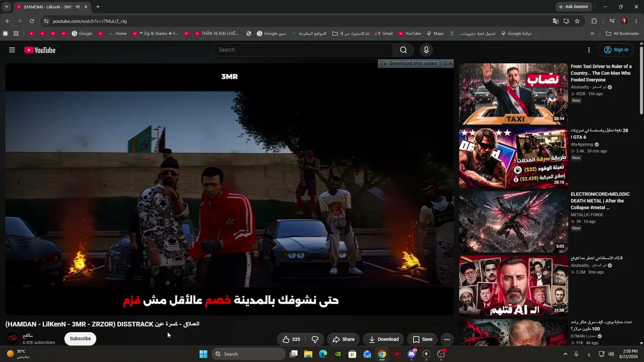The height and width of the screenshot is (362, 644).
Task: Save video to a playlist
Action: coord(423,339)
